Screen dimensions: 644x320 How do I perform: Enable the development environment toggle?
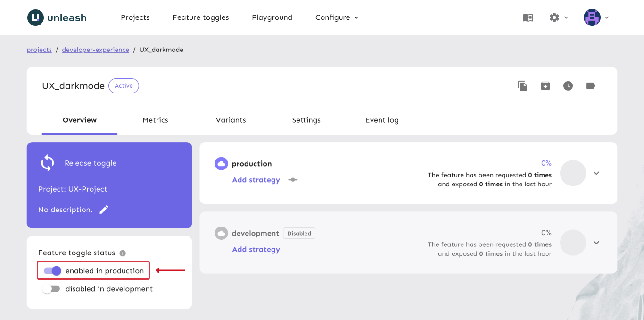[51, 289]
